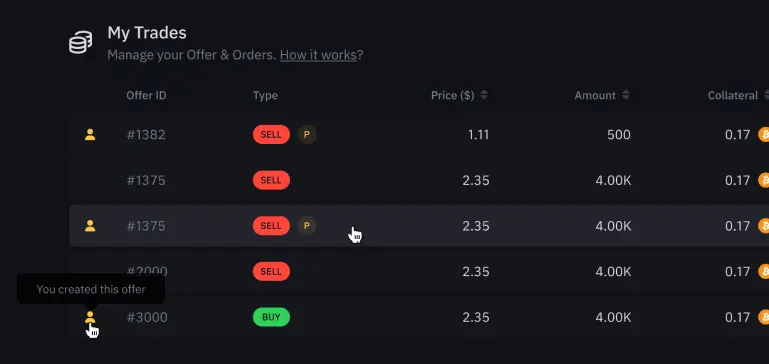The image size is (769, 364).
Task: Open the How it works link
Action: (318, 55)
